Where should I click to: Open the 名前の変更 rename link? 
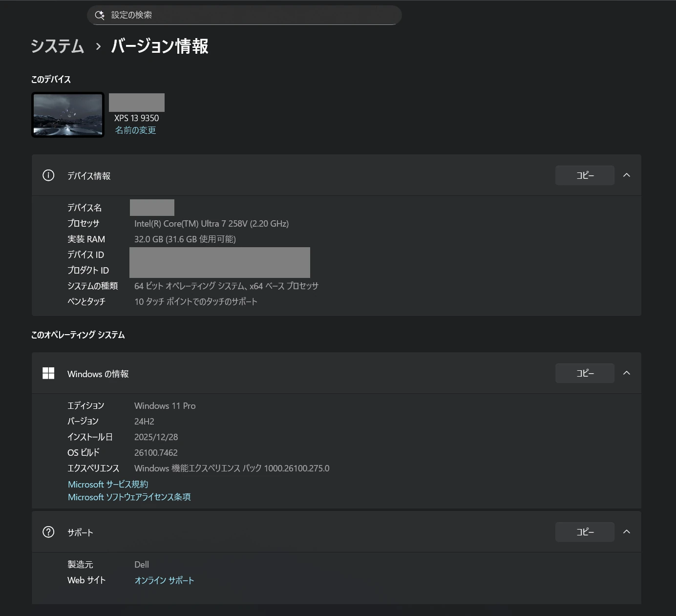pyautogui.click(x=135, y=130)
